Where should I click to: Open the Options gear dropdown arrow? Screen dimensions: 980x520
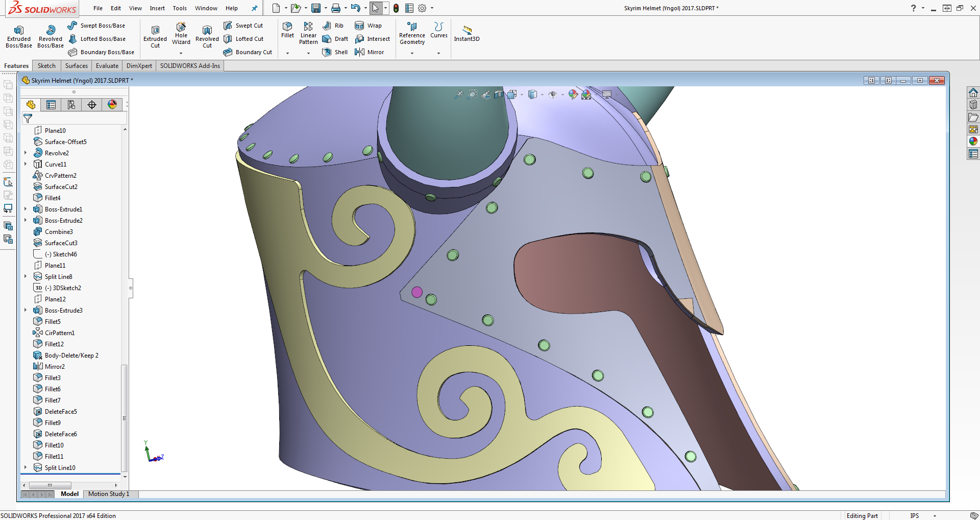click(x=432, y=8)
